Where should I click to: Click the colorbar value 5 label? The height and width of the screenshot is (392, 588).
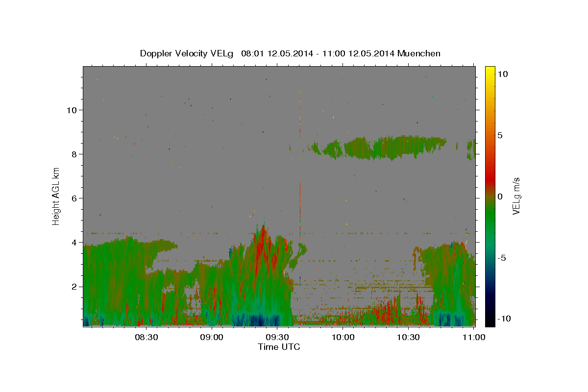coord(500,135)
